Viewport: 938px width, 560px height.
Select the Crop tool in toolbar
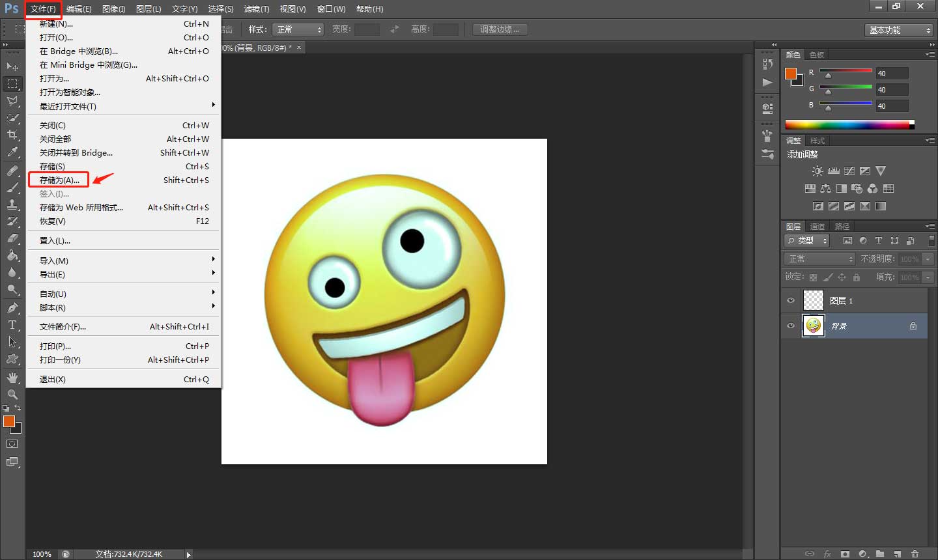12,135
